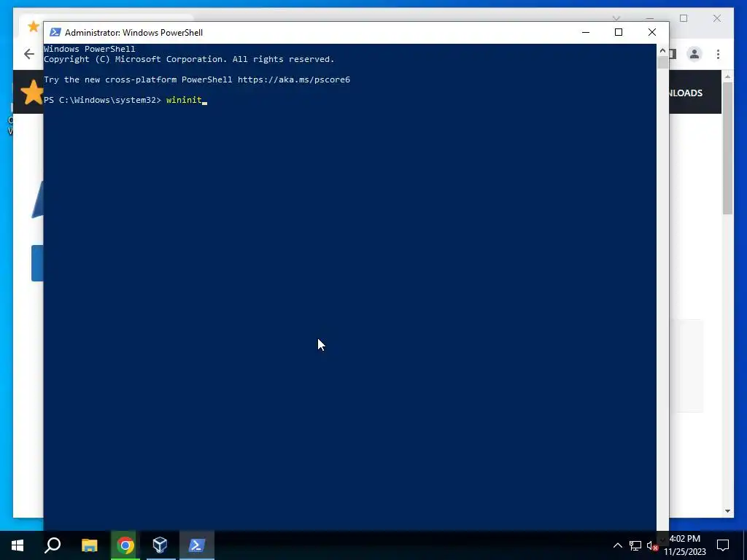Click the network icon in system tray

(x=635, y=545)
